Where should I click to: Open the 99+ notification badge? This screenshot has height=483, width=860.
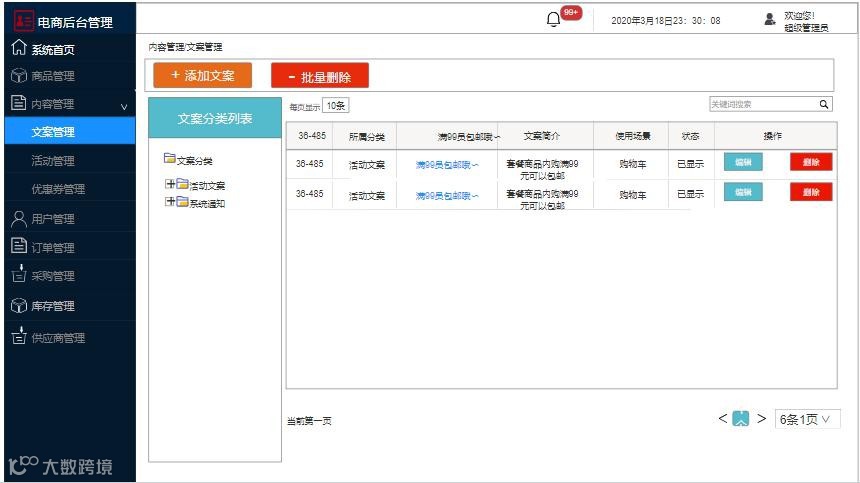tap(571, 13)
